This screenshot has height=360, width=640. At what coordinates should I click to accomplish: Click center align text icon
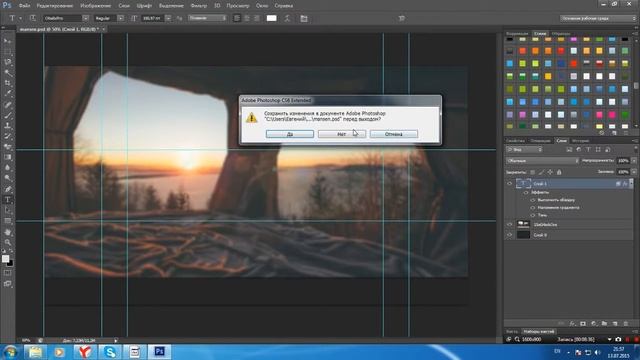coord(247,18)
